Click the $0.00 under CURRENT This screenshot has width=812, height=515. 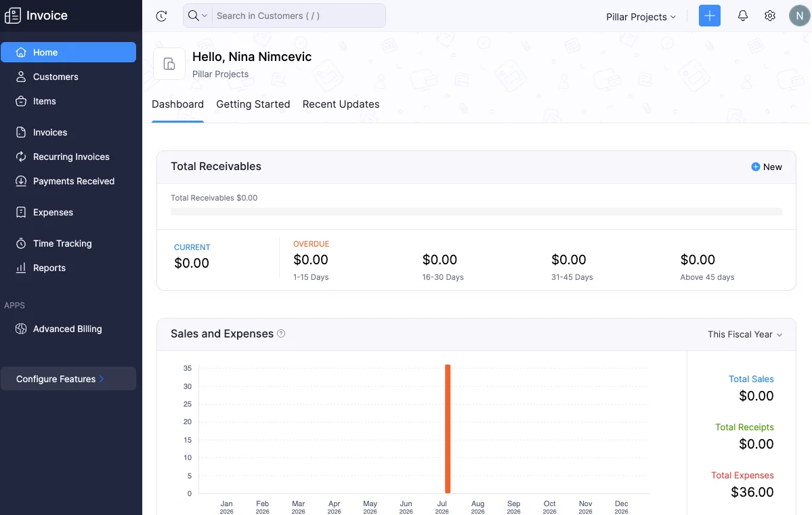point(192,263)
